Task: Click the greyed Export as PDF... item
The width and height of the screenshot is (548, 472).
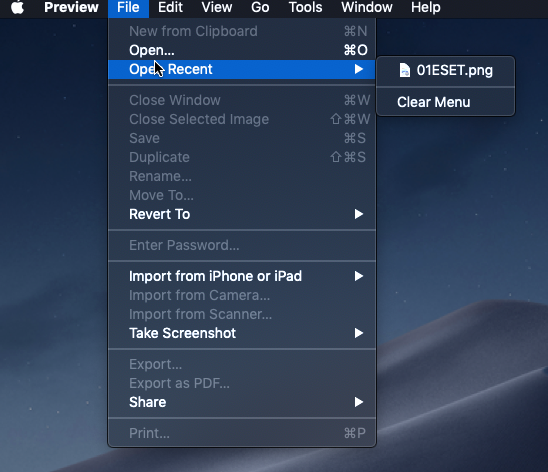Action: (242, 383)
